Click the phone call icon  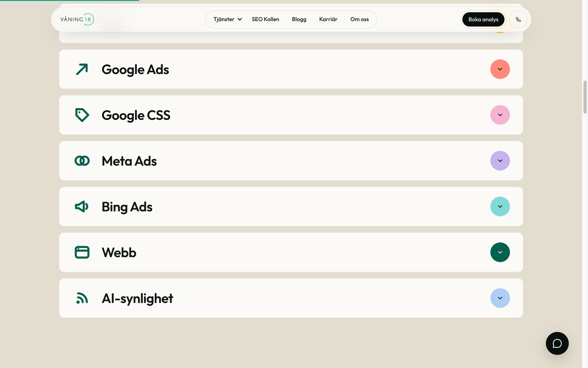[518, 19]
